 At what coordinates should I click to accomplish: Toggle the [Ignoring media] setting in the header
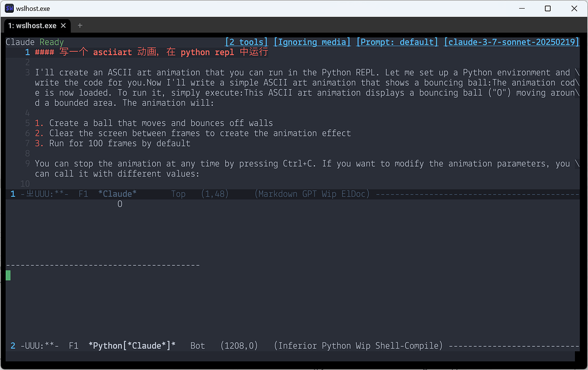(x=312, y=41)
